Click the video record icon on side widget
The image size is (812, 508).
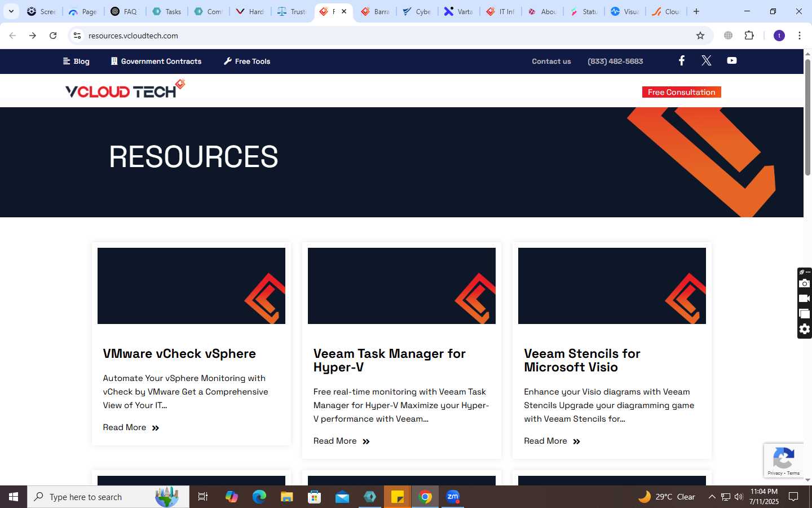coord(805,299)
